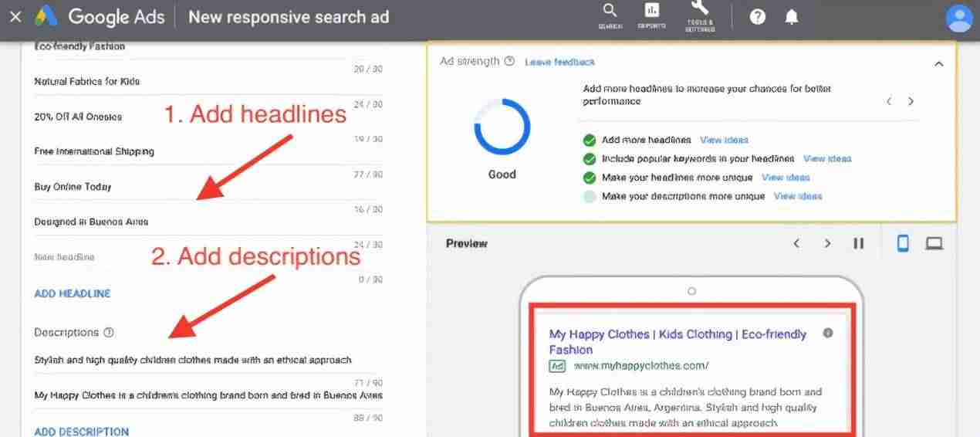Pause the ad preview rotation
The height and width of the screenshot is (437, 980).
pyautogui.click(x=858, y=243)
